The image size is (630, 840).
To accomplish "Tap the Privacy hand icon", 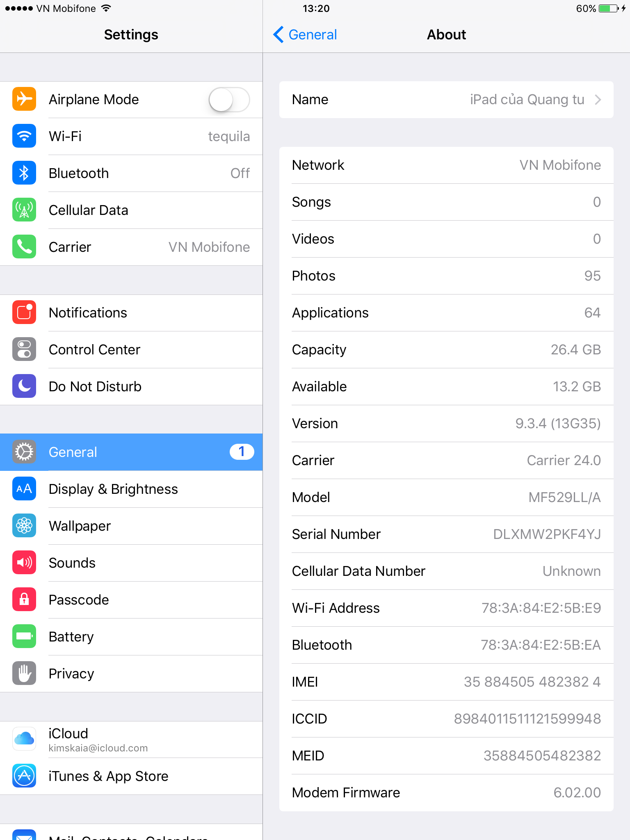I will tap(24, 673).
